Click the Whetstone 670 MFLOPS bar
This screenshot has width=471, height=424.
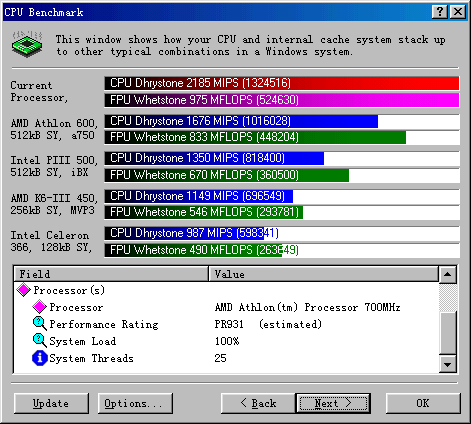tap(227, 175)
